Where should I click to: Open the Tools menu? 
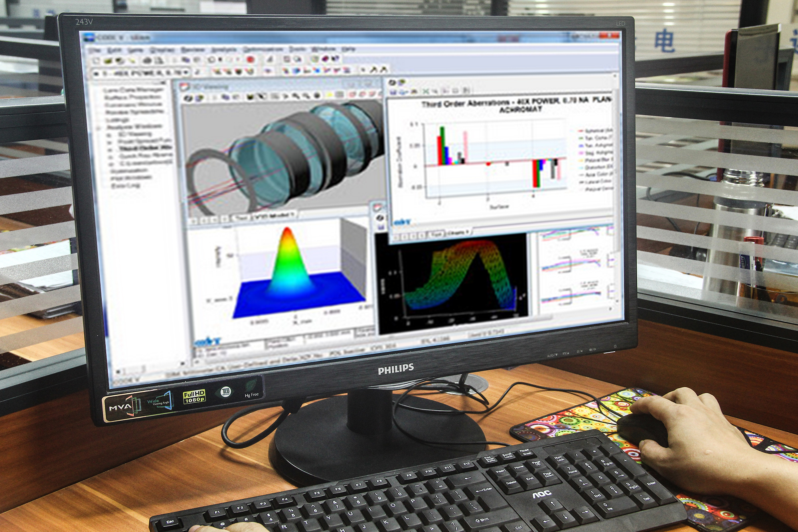click(x=297, y=49)
